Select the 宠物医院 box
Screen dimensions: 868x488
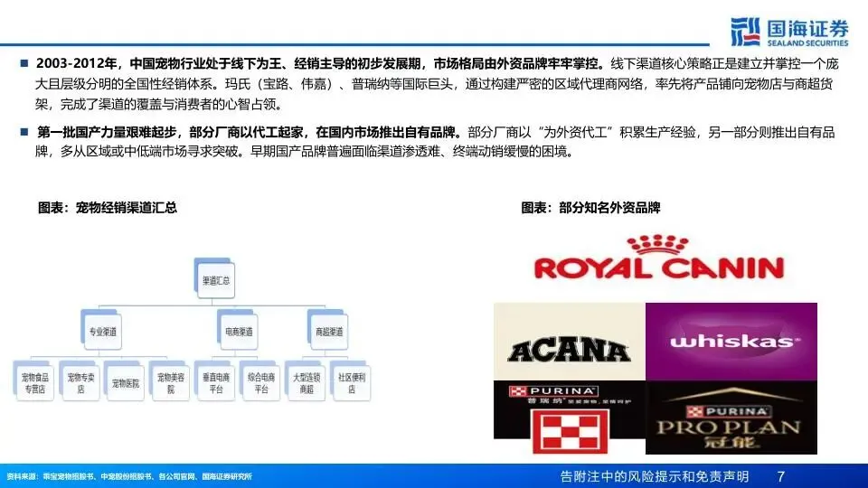click(125, 383)
